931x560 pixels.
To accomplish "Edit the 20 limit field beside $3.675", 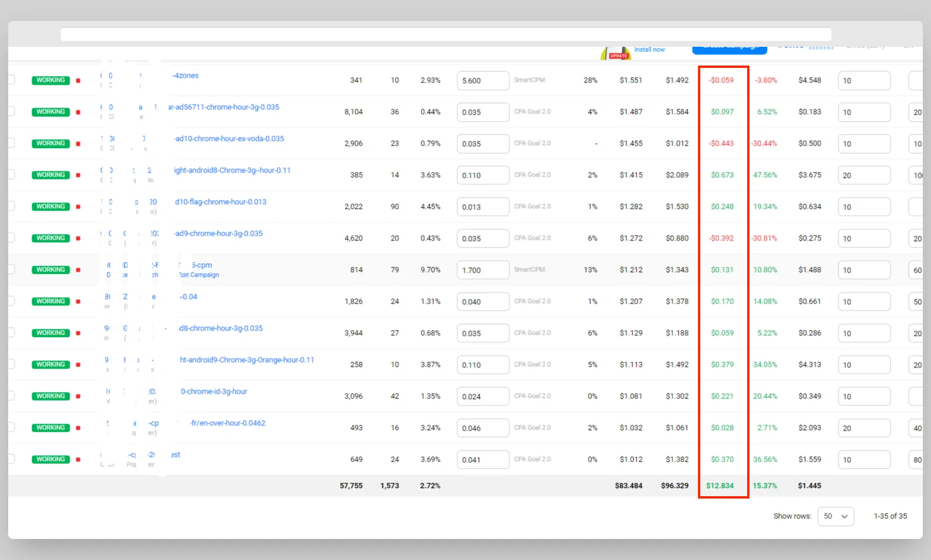I will pyautogui.click(x=864, y=176).
